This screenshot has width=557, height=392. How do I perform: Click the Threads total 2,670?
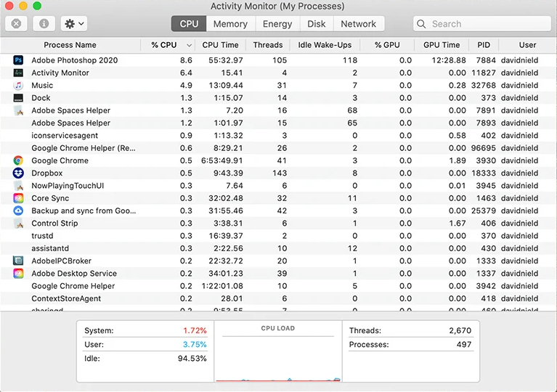[x=460, y=330]
